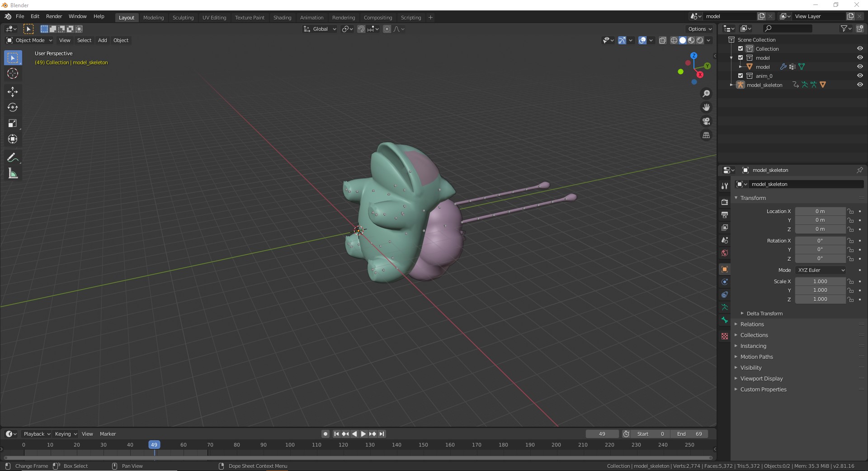Hide model_skeleton using its eye icon

tap(860, 85)
